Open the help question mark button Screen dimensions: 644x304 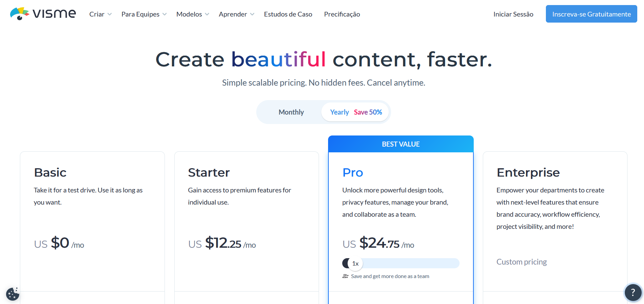click(633, 292)
